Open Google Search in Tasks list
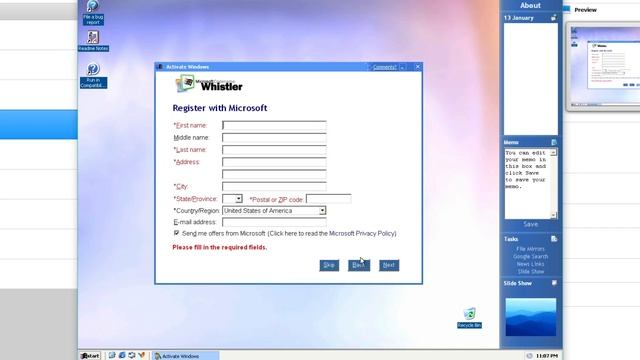640x360 pixels. pos(530,256)
